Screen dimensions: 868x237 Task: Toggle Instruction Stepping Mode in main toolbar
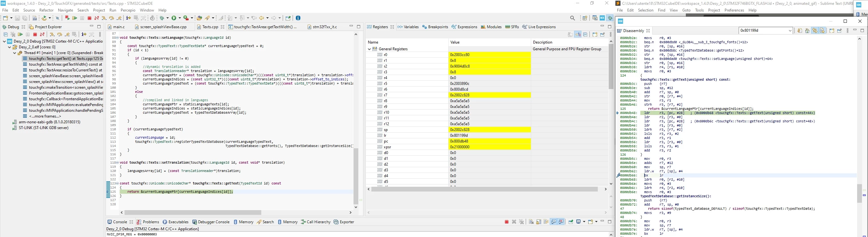point(128,18)
